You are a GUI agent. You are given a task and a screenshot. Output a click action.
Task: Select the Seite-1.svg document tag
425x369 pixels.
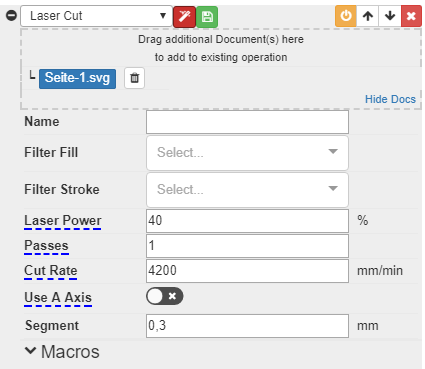tap(77, 79)
